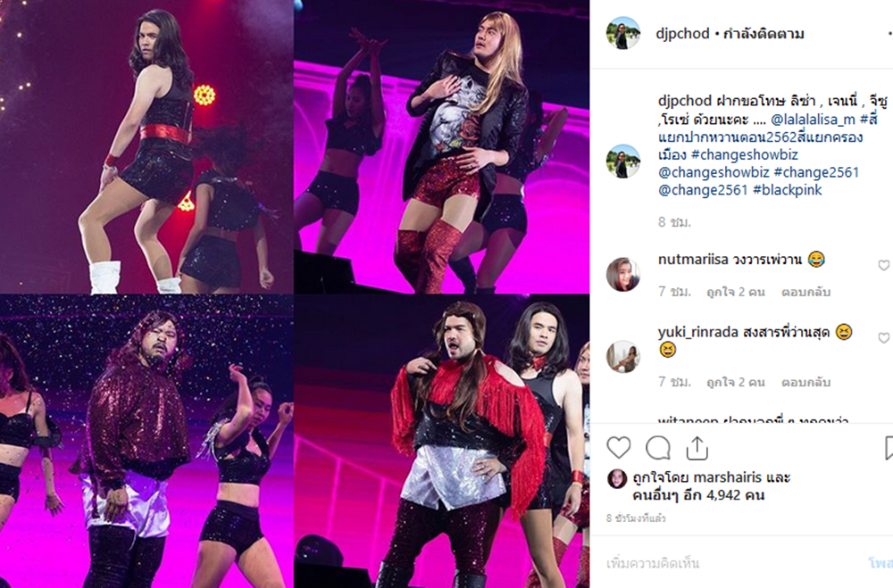View likes from marshairis and others

click(712, 486)
